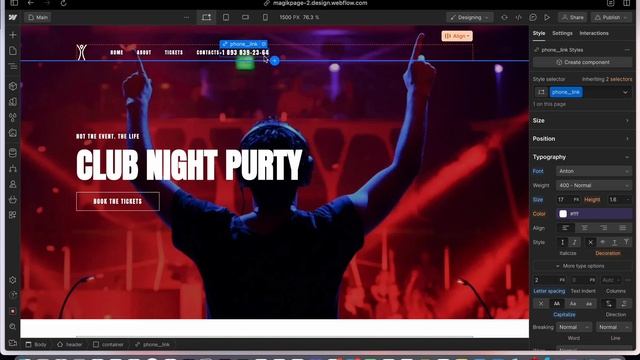Open the Components cube icon
This screenshot has height=360, width=640.
(13, 86)
